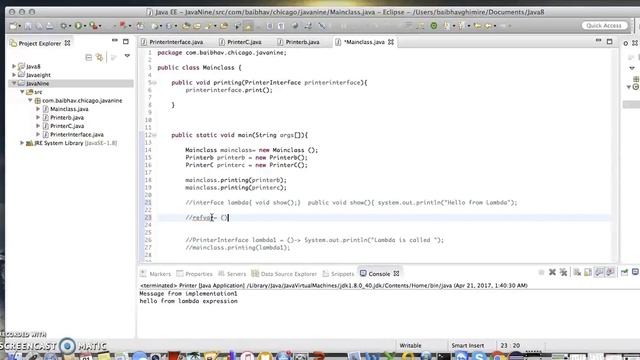
Task: Click 'Message from implementation1' console line
Action: pos(189,293)
